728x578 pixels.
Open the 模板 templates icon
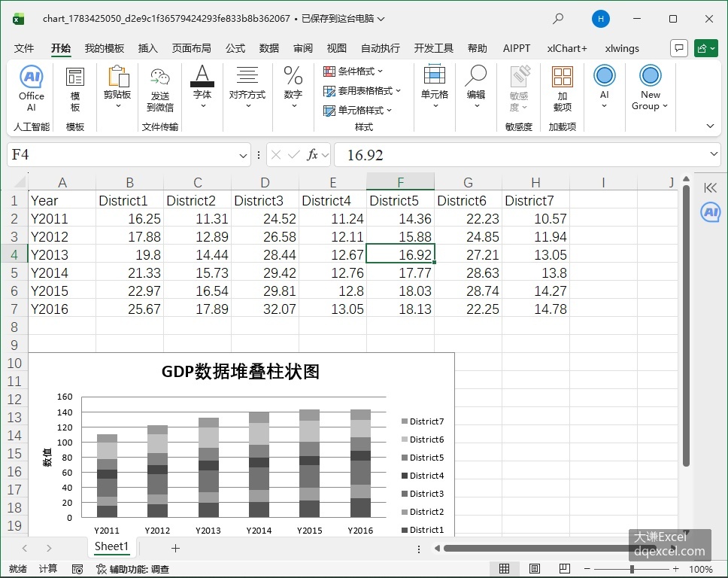pyautogui.click(x=74, y=90)
